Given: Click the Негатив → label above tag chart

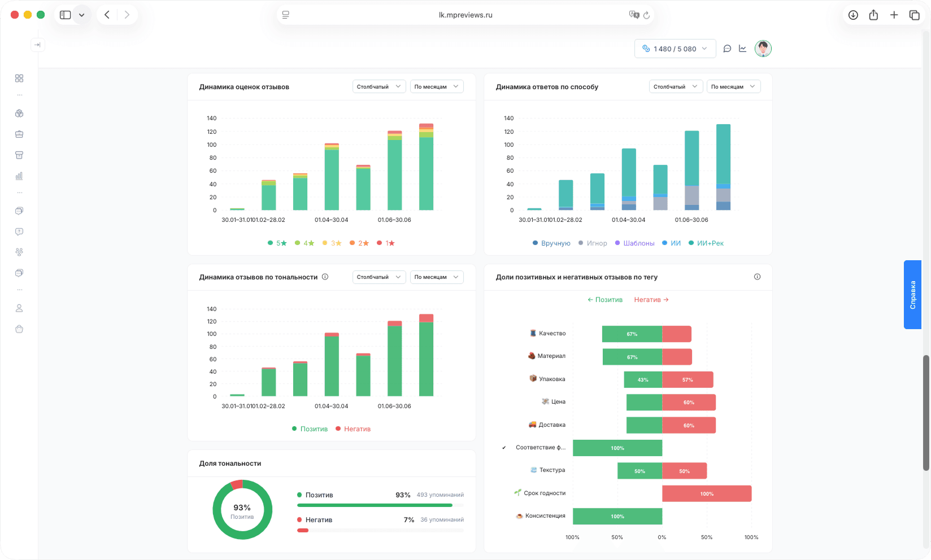Looking at the screenshot, I should tap(651, 300).
